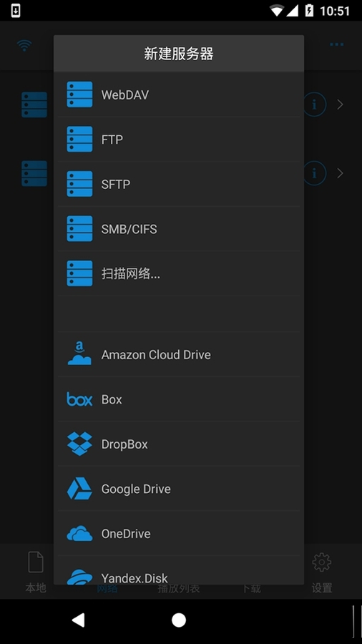
Task: Click the 扫描网络 server icon
Action: pyautogui.click(x=79, y=273)
